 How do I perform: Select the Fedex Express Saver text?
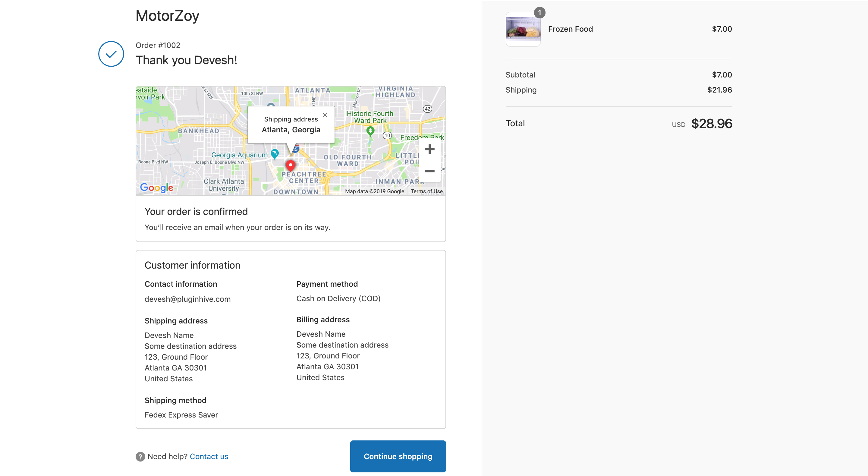coord(181,415)
